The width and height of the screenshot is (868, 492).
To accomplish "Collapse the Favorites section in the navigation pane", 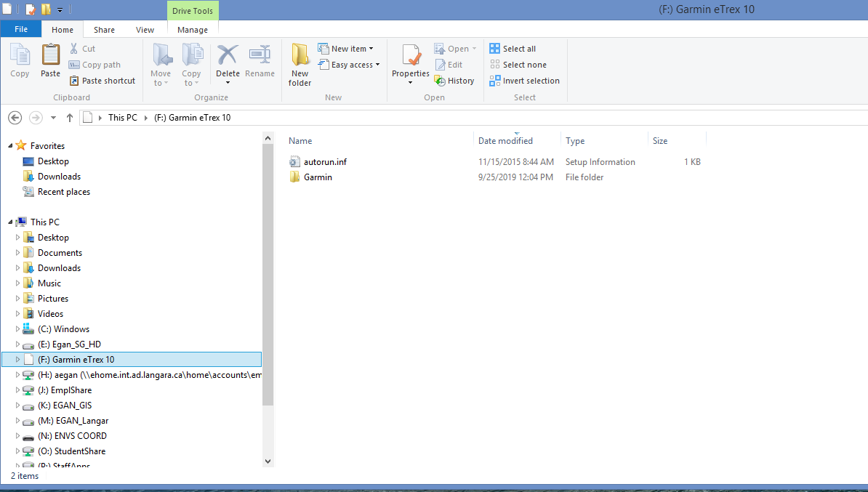I will click(x=10, y=146).
